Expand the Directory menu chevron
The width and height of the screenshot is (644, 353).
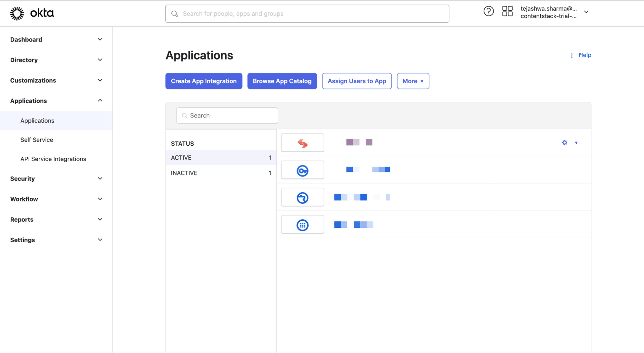pos(100,60)
